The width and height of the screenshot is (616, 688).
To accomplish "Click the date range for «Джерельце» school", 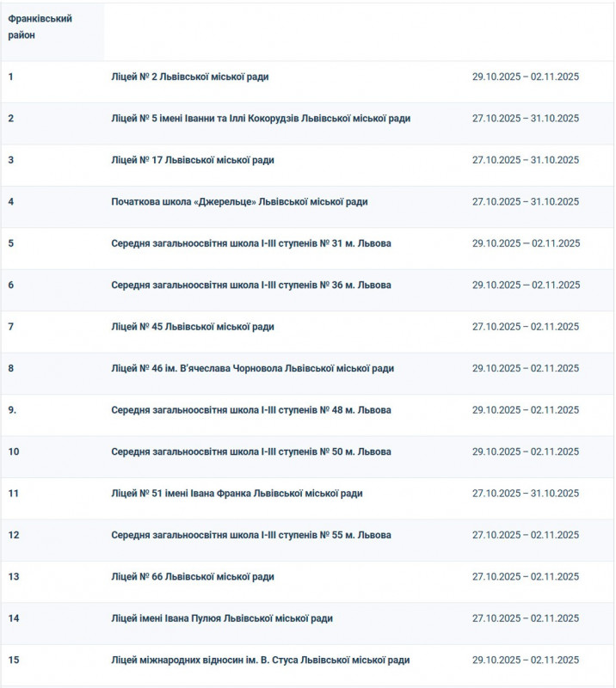I will pos(526,202).
